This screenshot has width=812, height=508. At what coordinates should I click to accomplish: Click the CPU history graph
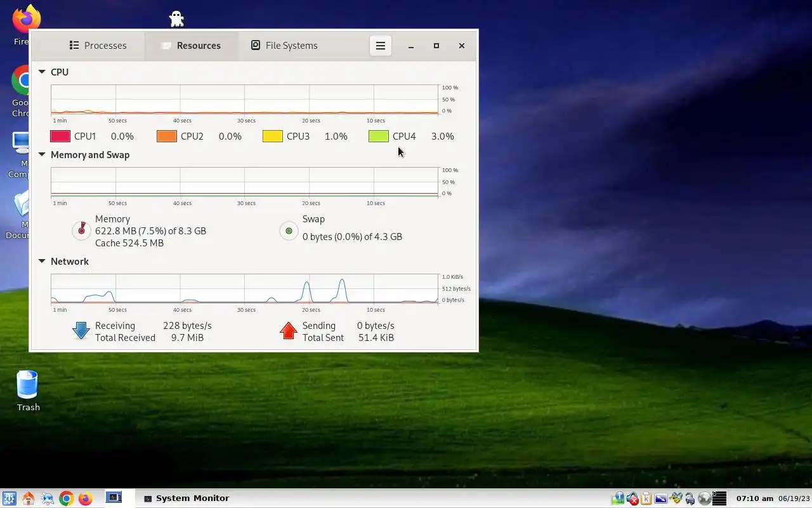click(x=244, y=100)
